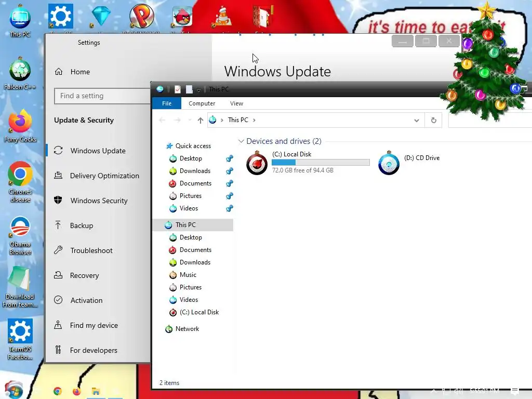This screenshot has width=532, height=399.
Task: Click Chrome icon in the taskbar
Action: click(58, 391)
